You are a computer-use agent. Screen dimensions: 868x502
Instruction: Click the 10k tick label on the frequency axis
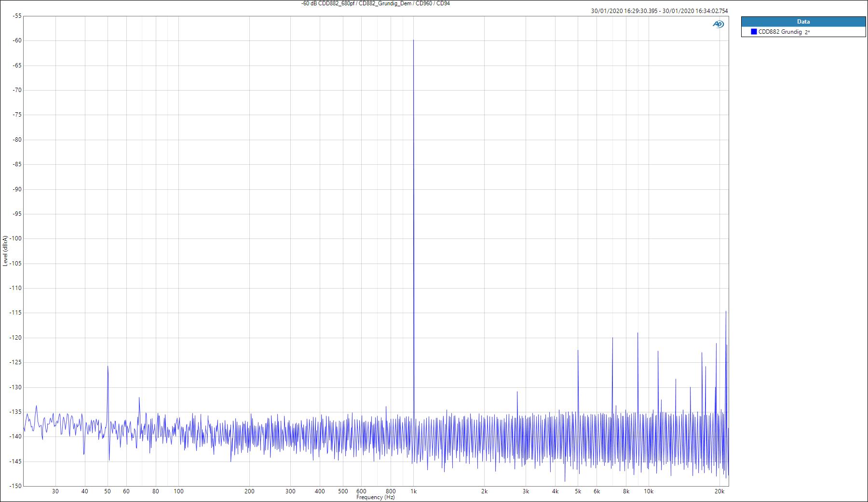[x=649, y=491]
